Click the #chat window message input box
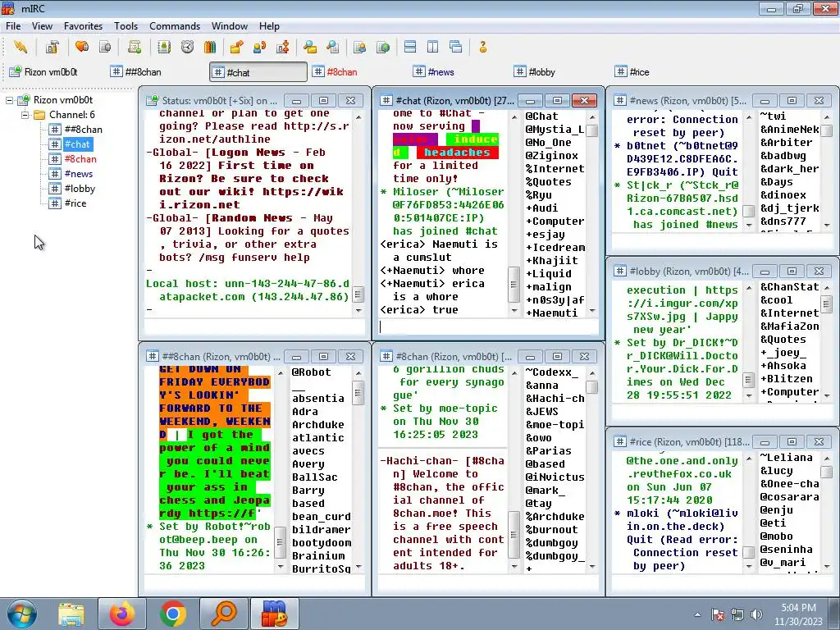The width and height of the screenshot is (840, 630). pos(487,326)
